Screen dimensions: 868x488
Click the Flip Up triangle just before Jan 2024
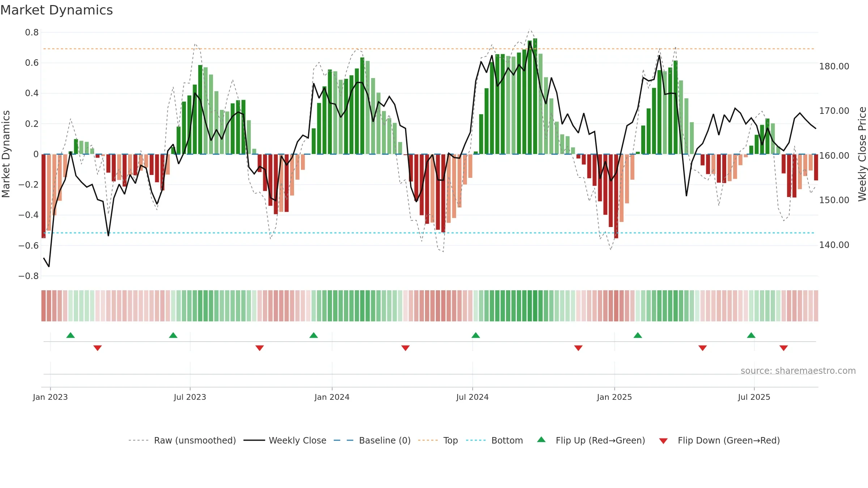tap(314, 335)
